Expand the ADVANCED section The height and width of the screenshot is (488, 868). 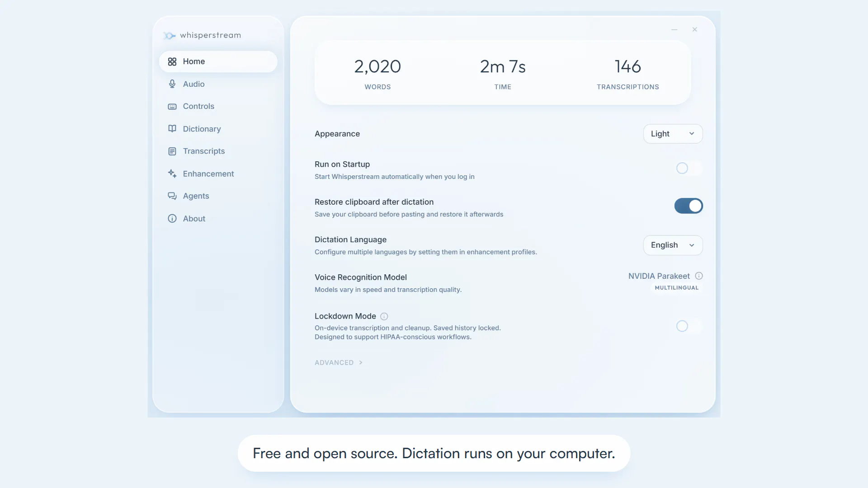coord(339,363)
